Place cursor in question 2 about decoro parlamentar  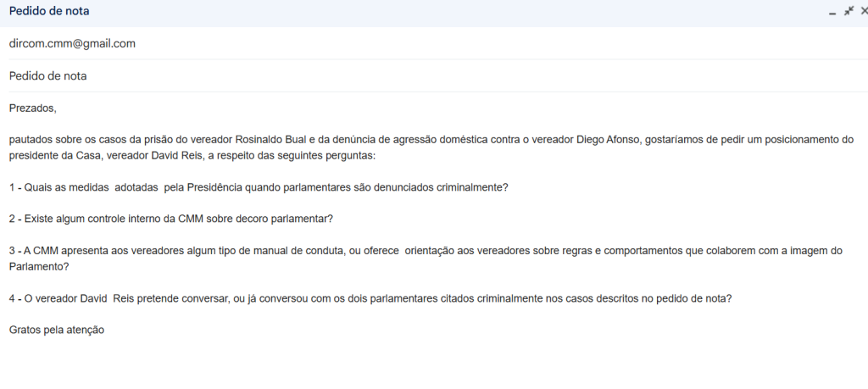(170, 219)
